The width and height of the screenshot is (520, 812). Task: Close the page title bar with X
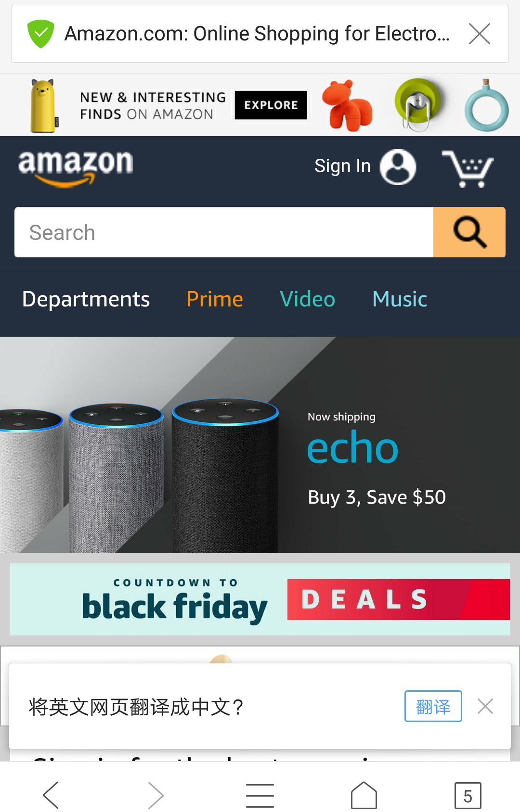[x=480, y=34]
